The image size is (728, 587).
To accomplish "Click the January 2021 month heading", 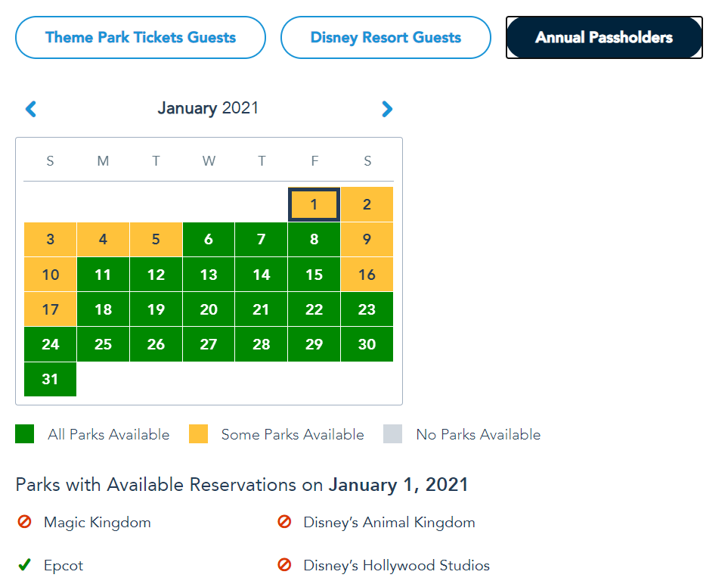I will (208, 108).
